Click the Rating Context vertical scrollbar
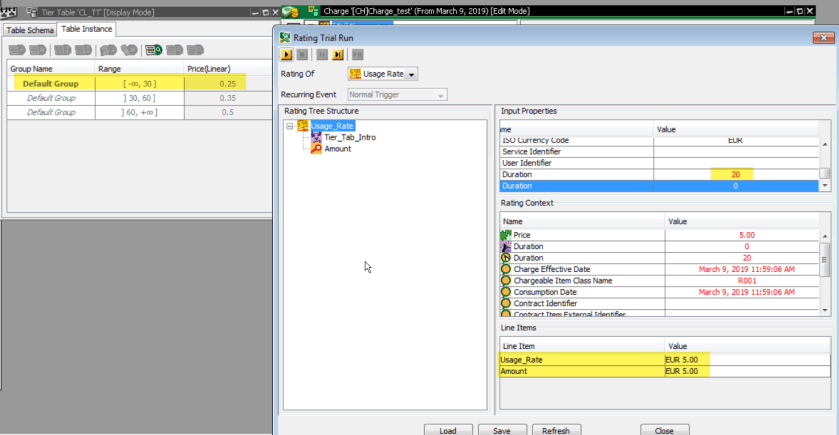This screenshot has width=839, height=435. (x=824, y=265)
